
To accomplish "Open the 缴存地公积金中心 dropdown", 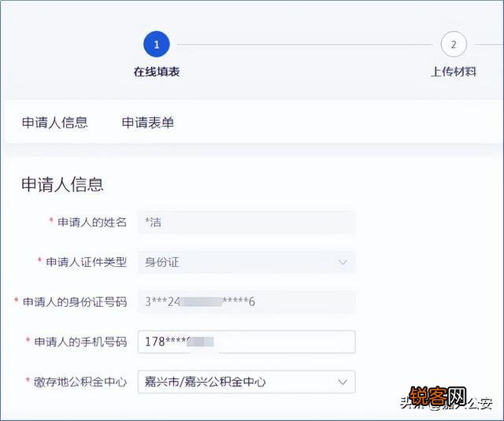I will click(246, 382).
